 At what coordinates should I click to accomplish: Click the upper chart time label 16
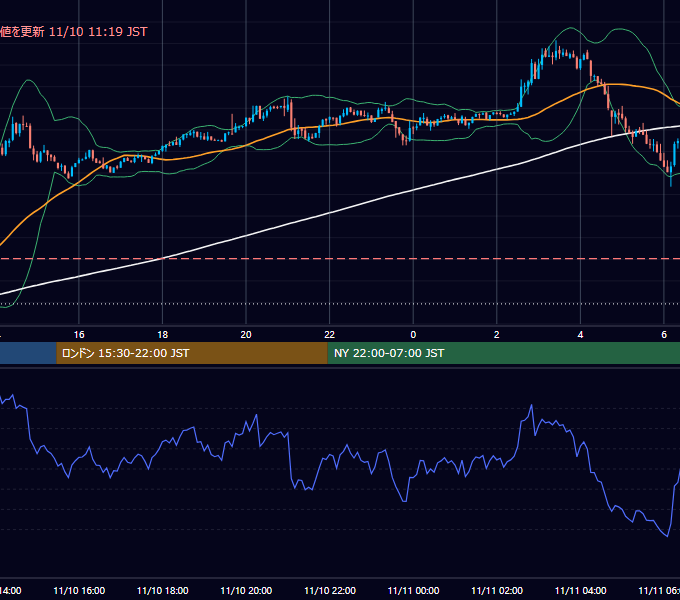click(79, 335)
